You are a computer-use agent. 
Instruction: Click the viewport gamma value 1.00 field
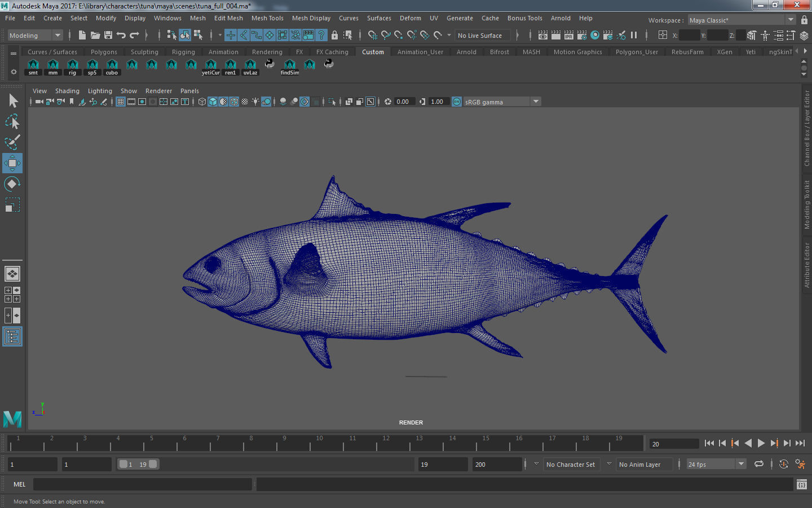pyautogui.click(x=438, y=102)
